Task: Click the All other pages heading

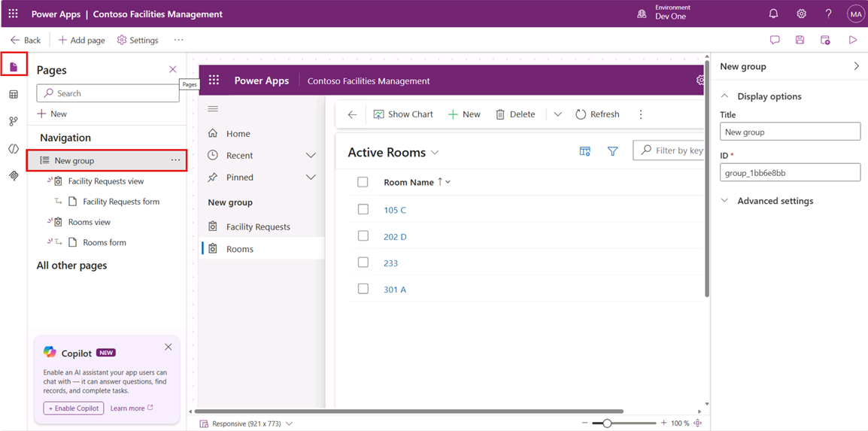Action: [71, 266]
